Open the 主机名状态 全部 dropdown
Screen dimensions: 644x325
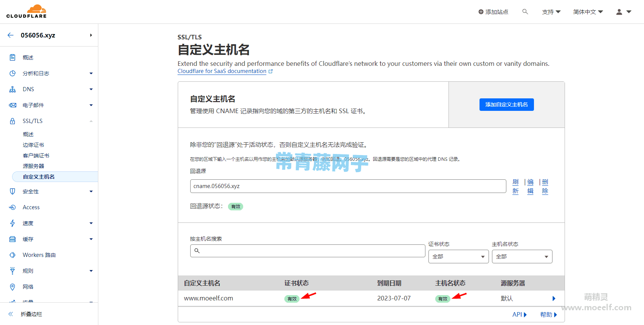point(522,257)
